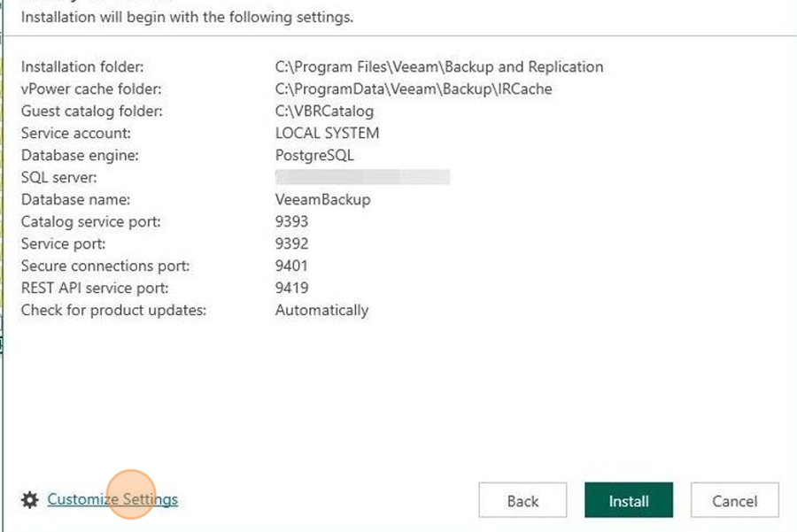Go Back to the previous step

tap(522, 500)
